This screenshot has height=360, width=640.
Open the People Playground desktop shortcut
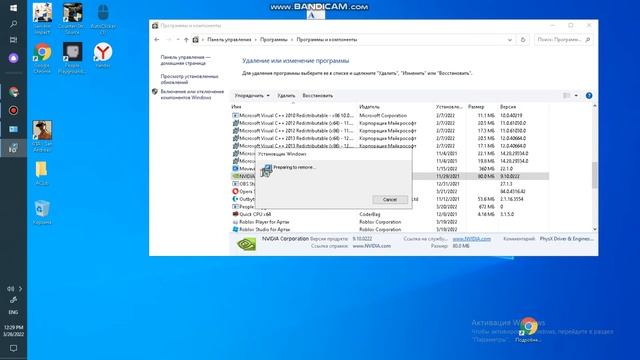pyautogui.click(x=72, y=58)
